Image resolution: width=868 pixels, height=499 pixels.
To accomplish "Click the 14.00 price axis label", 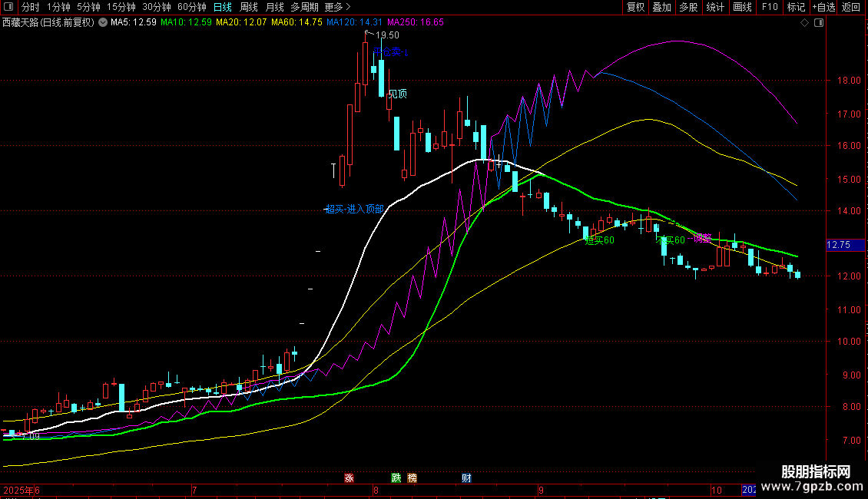I will [x=849, y=211].
